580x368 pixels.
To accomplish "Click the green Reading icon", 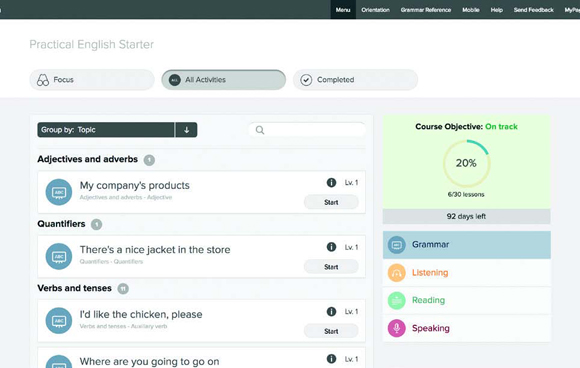I will 397,301.
